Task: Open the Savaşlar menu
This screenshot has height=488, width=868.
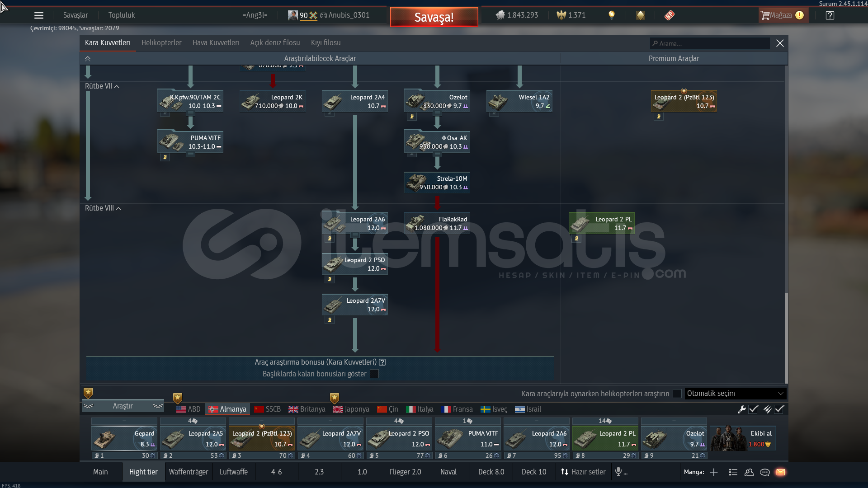Action: click(75, 15)
